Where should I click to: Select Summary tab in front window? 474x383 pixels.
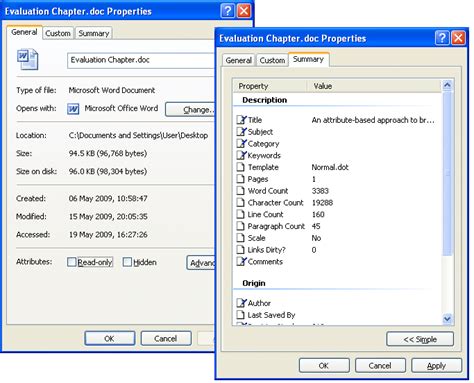coord(308,59)
